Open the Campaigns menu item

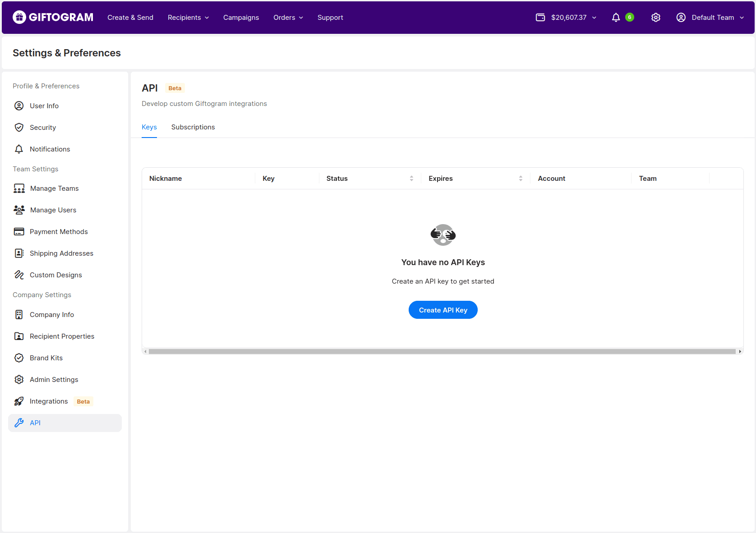(241, 18)
